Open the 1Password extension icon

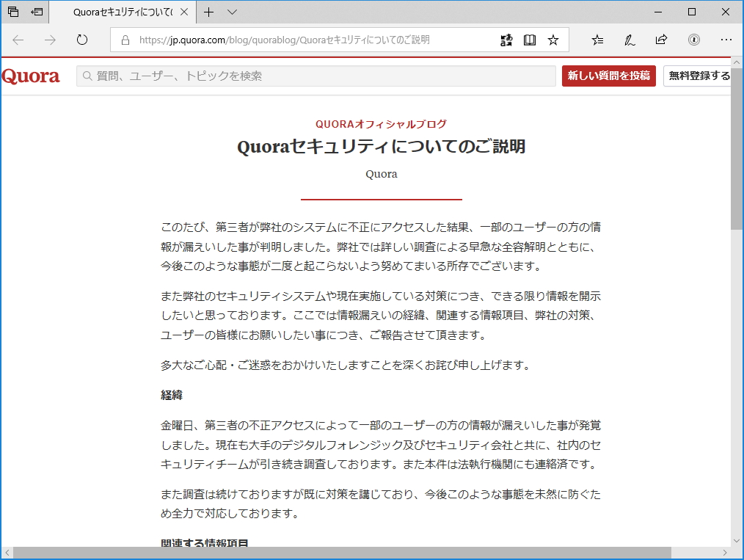694,40
